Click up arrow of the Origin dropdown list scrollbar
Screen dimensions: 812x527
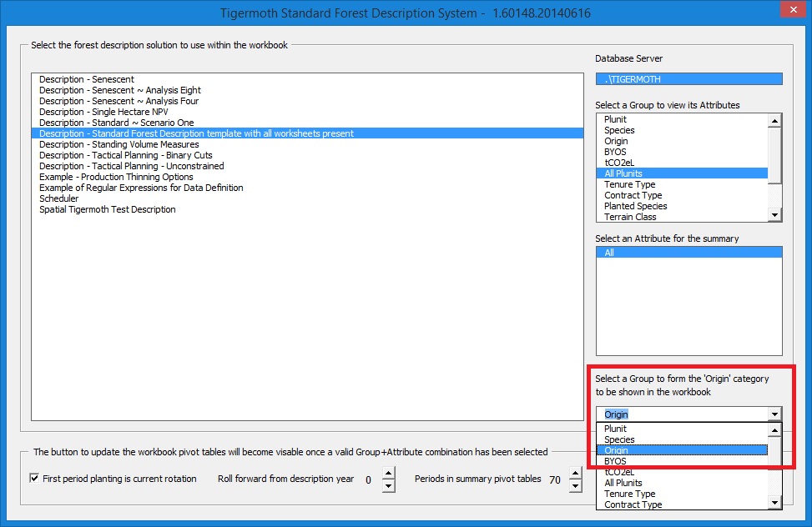(x=774, y=430)
